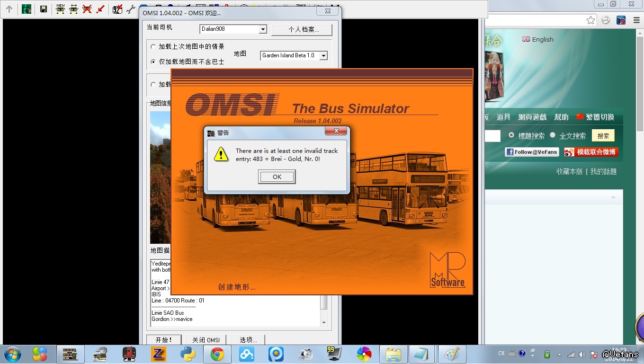Select the 加载上次地图中的情景 radio option
Screen dimensions: 644x364
pos(153,47)
